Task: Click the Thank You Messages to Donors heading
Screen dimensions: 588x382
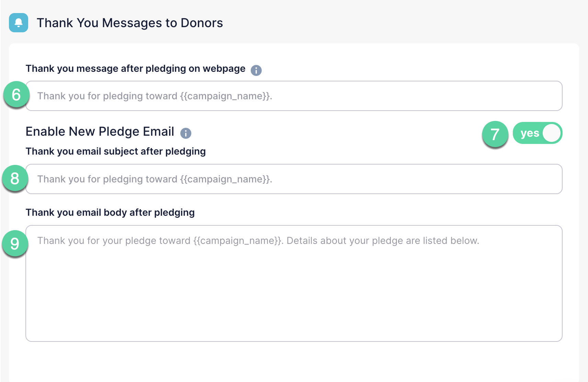Action: (x=130, y=23)
